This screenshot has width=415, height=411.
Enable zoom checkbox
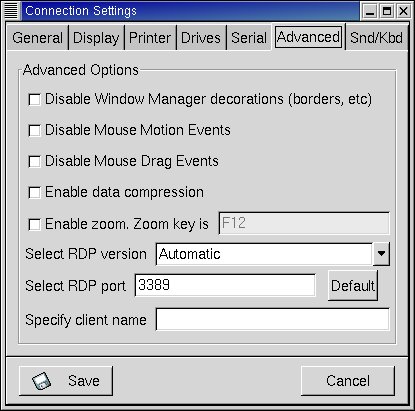pyautogui.click(x=34, y=224)
